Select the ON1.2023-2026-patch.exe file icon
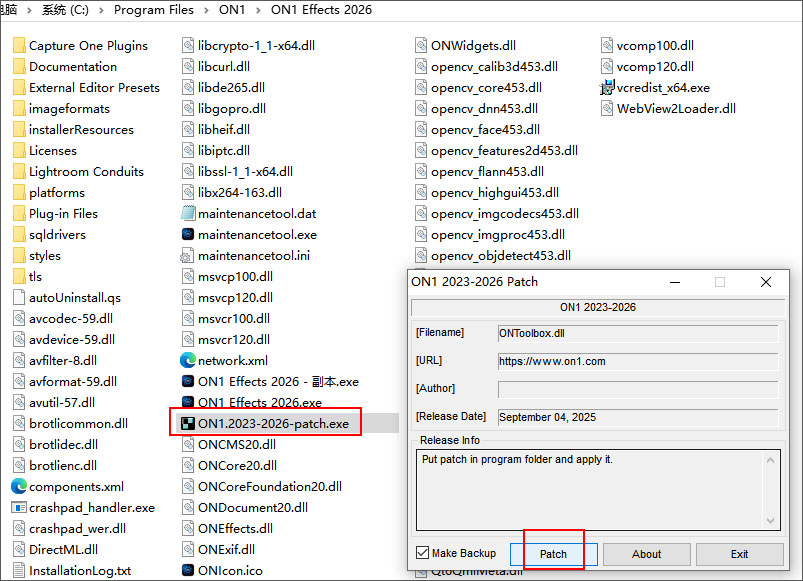Image resolution: width=803 pixels, height=581 pixels. tap(188, 424)
